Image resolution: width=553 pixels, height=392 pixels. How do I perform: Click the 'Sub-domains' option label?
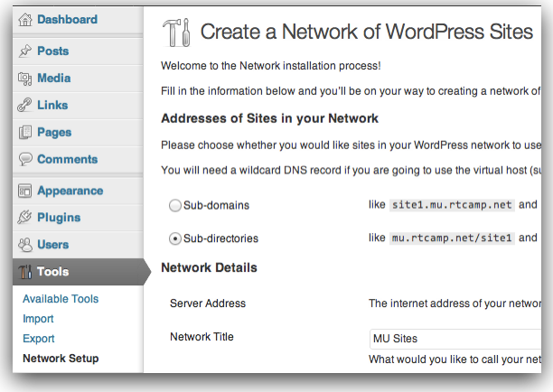click(x=216, y=206)
